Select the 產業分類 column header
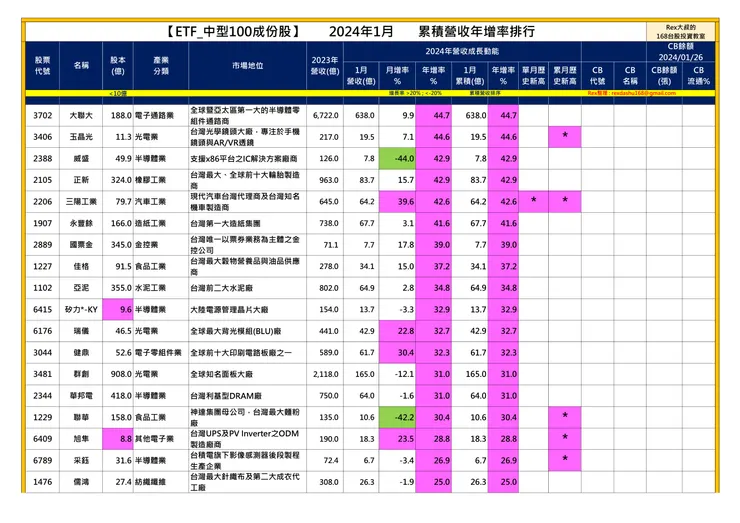The image size is (740, 523). pos(161,66)
